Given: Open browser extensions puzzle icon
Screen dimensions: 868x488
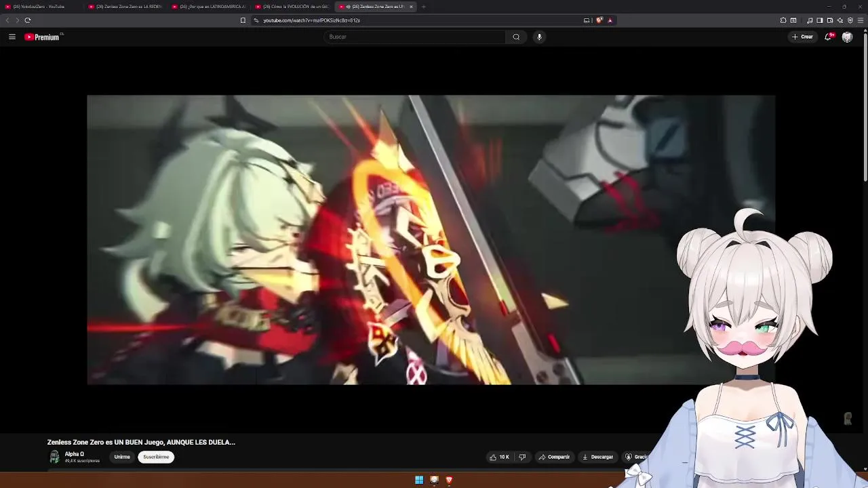Looking at the screenshot, I should pos(783,20).
